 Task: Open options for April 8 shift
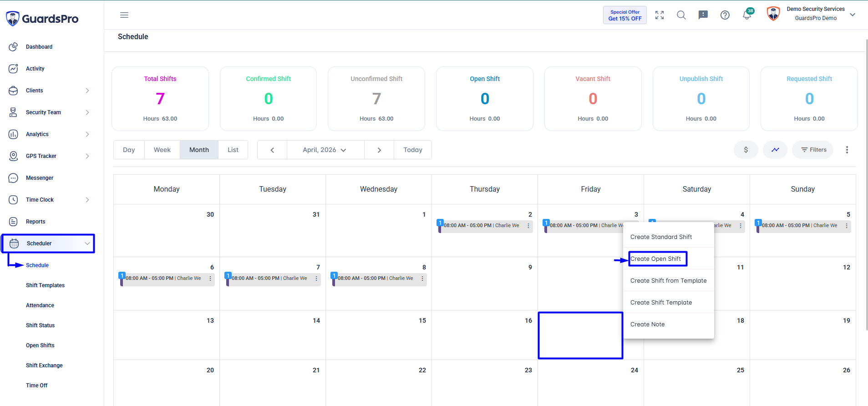(x=422, y=279)
